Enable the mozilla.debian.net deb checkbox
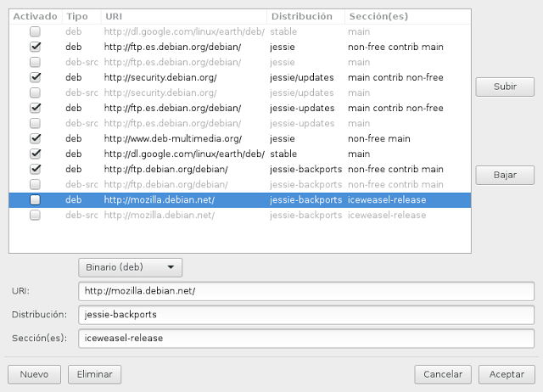The height and width of the screenshot is (392, 543). [35, 200]
